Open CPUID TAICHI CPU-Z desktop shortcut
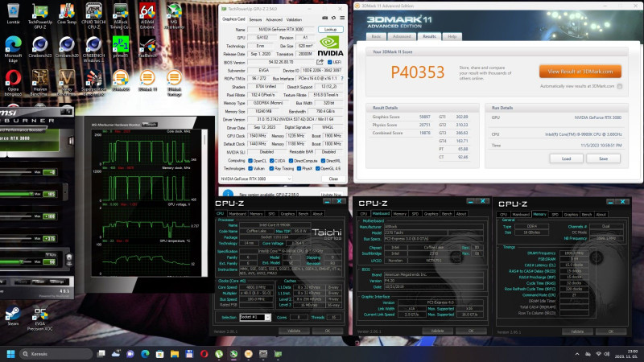The image size is (644, 362). [x=93, y=16]
